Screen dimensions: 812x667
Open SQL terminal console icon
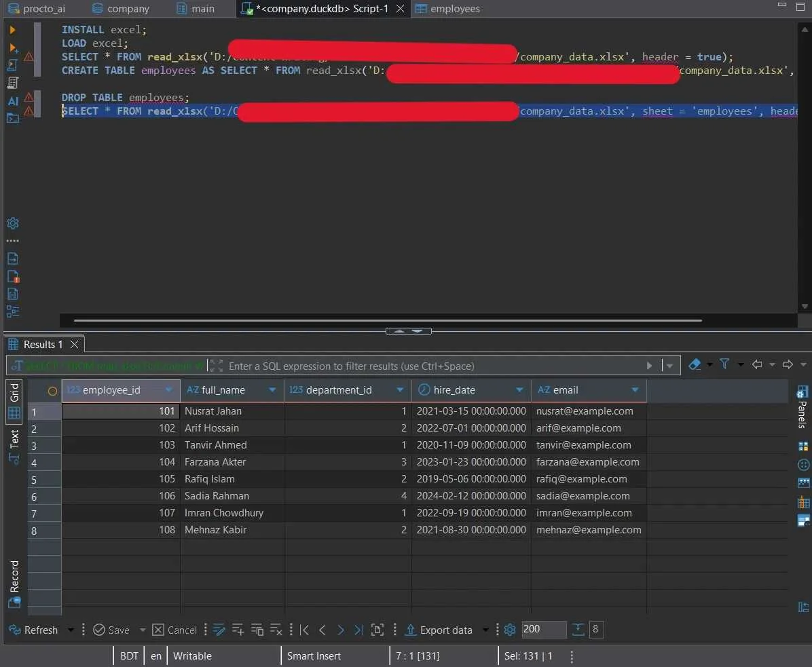click(13, 119)
